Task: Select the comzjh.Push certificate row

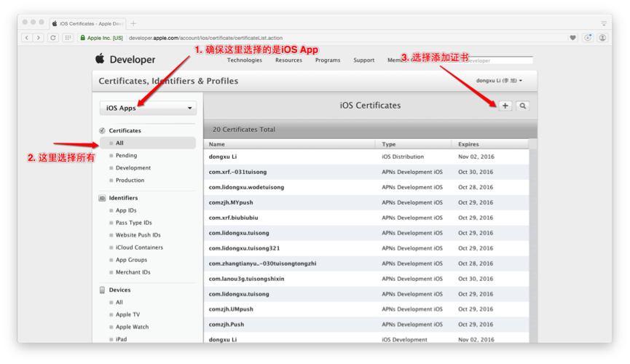Action: pyautogui.click(x=366, y=325)
